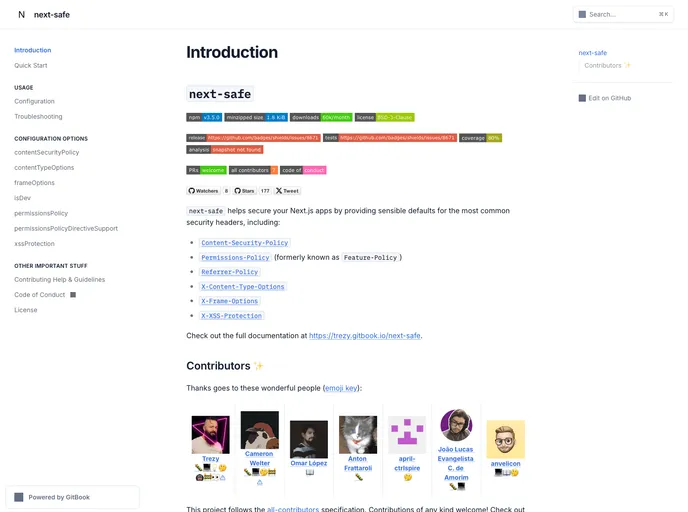Click the external icon beside Code of Conduct
688x512 pixels.
coord(73,295)
